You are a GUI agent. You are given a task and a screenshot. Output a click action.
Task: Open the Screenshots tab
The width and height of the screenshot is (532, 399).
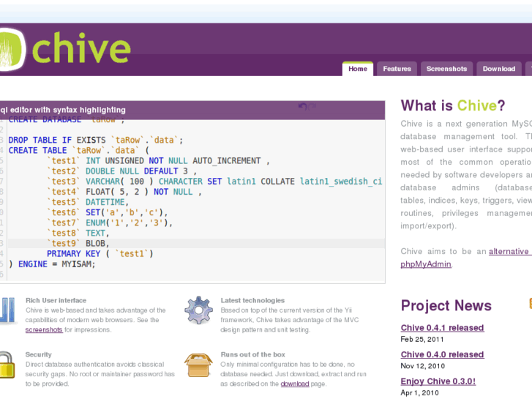[x=446, y=69]
